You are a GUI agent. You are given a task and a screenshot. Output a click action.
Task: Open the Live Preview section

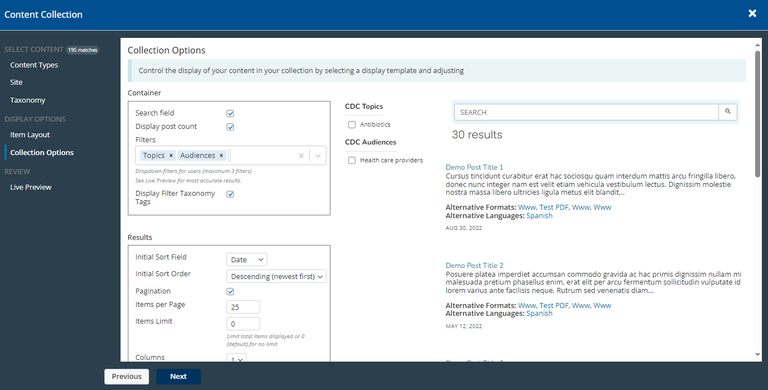31,187
